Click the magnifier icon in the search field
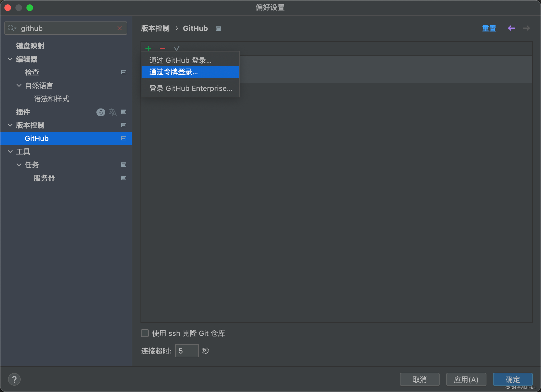Viewport: 541px width, 392px height. 12,28
